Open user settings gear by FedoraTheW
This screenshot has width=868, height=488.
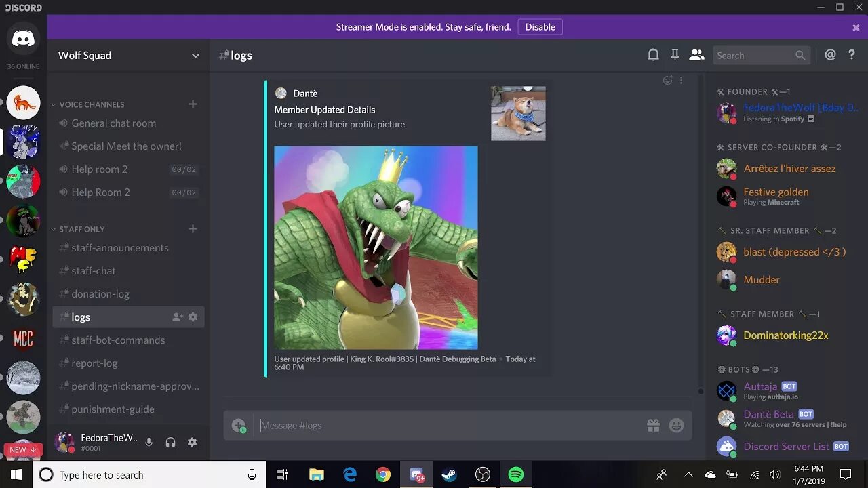click(x=192, y=442)
